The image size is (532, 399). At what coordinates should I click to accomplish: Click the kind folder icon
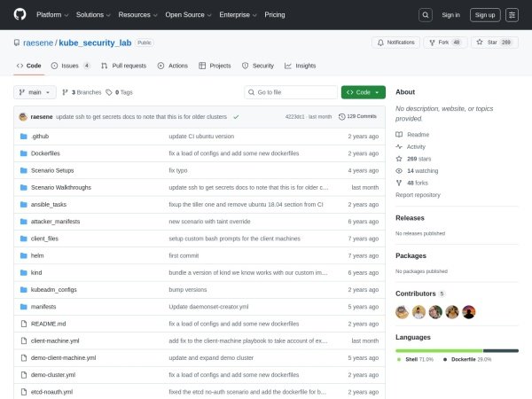pyautogui.click(x=23, y=272)
